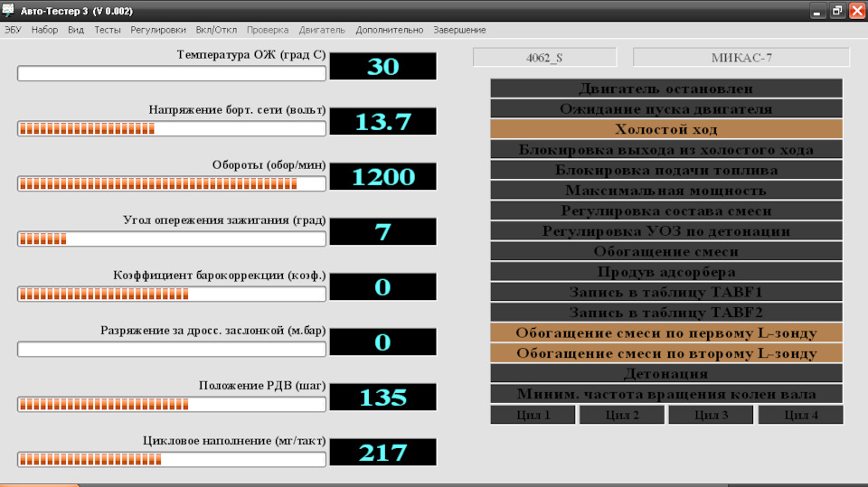868x487 pixels.
Task: Click the РДВ position readout 135
Action: coord(383,397)
